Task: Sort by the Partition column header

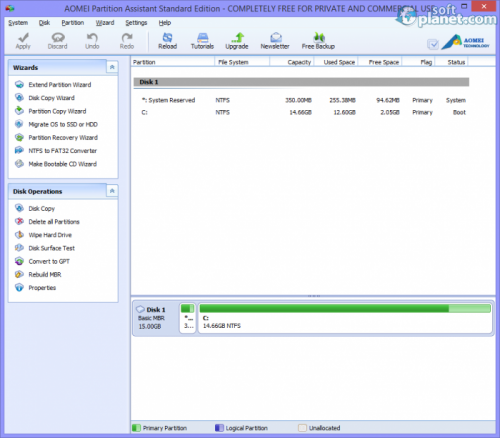Action: point(173,62)
